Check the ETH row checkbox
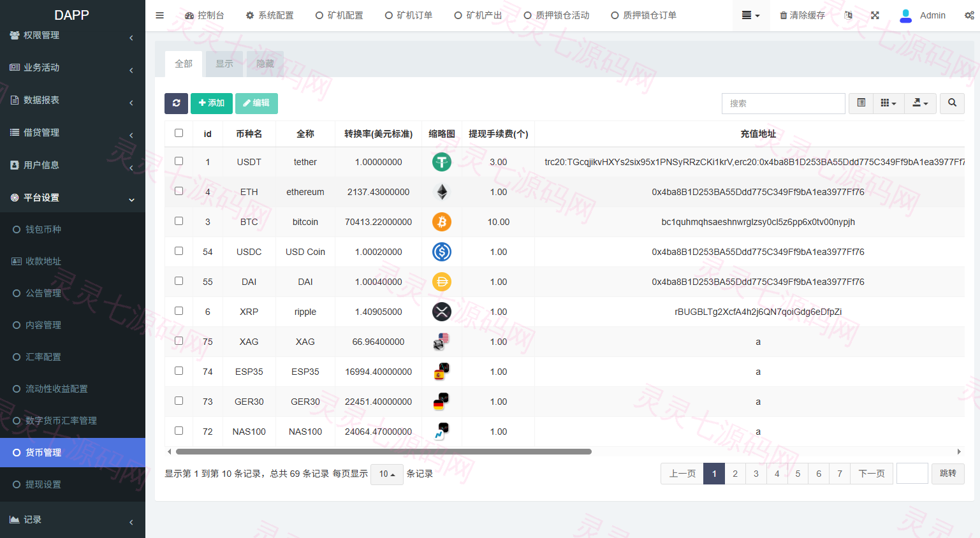Image resolution: width=980 pixels, height=538 pixels. [179, 191]
